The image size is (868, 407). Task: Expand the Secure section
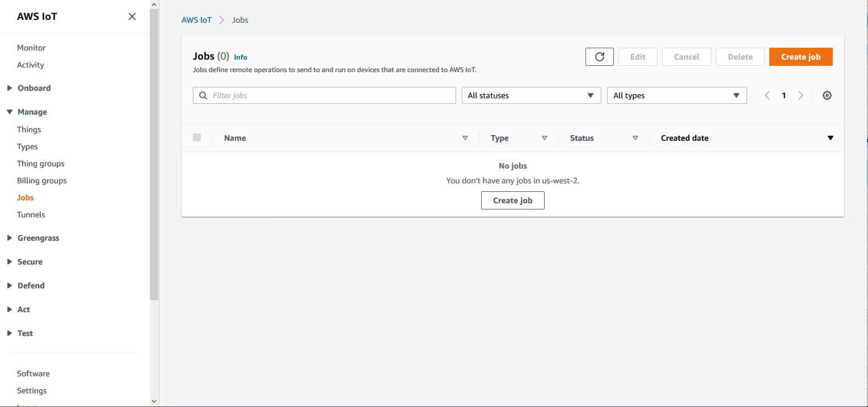tap(10, 262)
